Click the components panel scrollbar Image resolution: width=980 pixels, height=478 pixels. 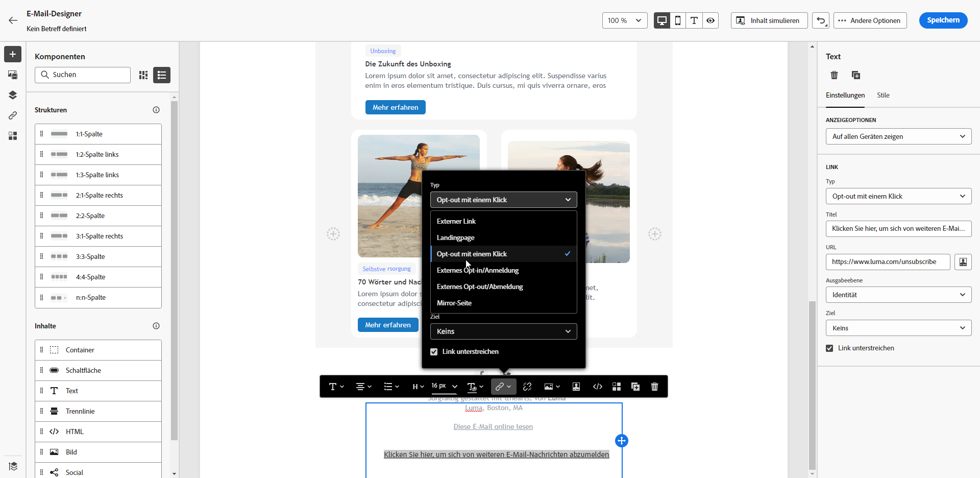point(174,271)
